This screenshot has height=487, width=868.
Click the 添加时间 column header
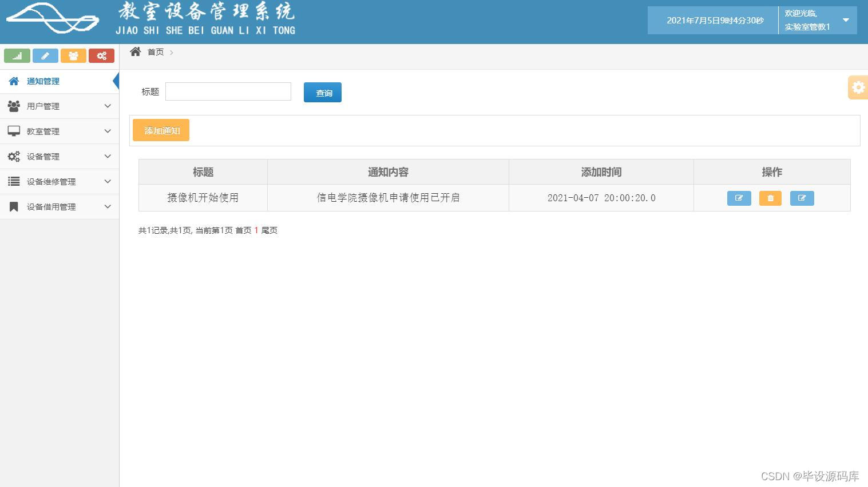coord(601,172)
